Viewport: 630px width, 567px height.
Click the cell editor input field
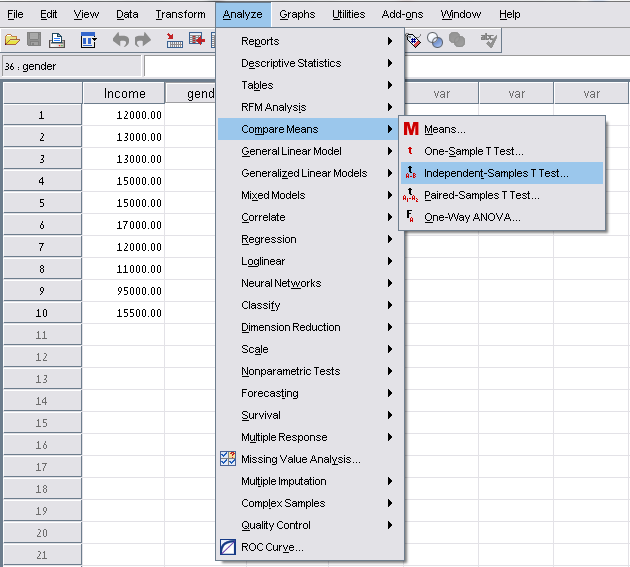click(x=180, y=66)
